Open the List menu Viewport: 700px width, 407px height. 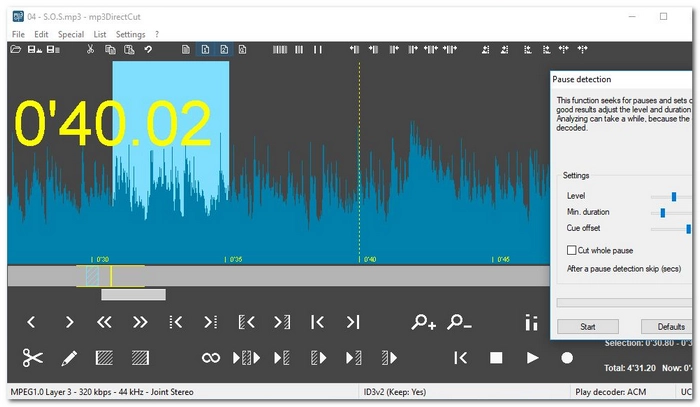[x=100, y=34]
